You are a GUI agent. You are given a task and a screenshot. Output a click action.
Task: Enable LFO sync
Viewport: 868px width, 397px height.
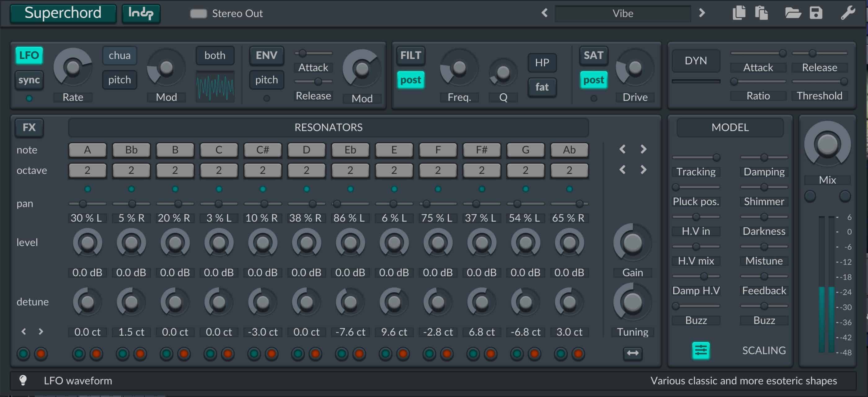(29, 80)
